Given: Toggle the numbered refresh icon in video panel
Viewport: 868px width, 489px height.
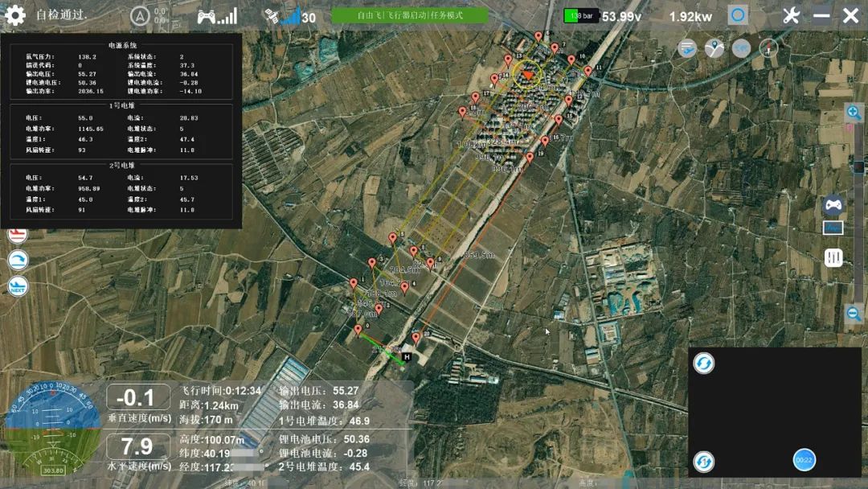Looking at the screenshot, I should 704,462.
